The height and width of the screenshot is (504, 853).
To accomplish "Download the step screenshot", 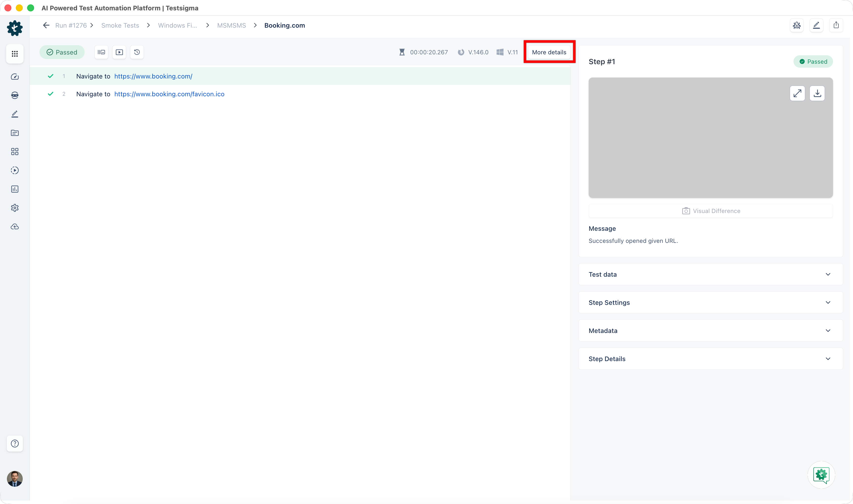I will (817, 93).
